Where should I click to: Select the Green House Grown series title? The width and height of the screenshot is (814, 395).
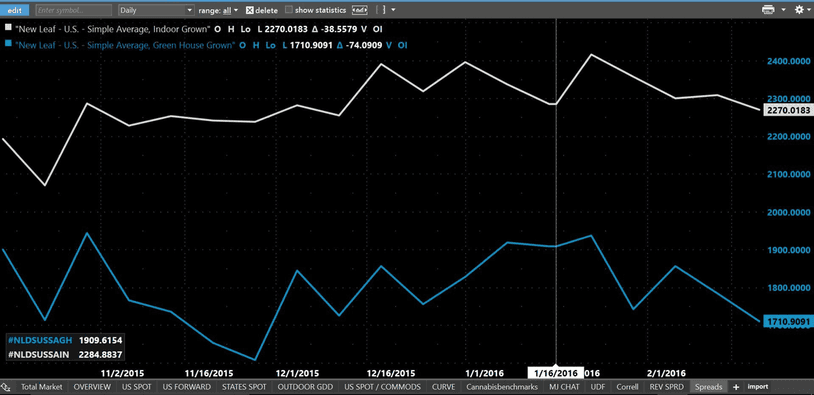[x=125, y=45]
